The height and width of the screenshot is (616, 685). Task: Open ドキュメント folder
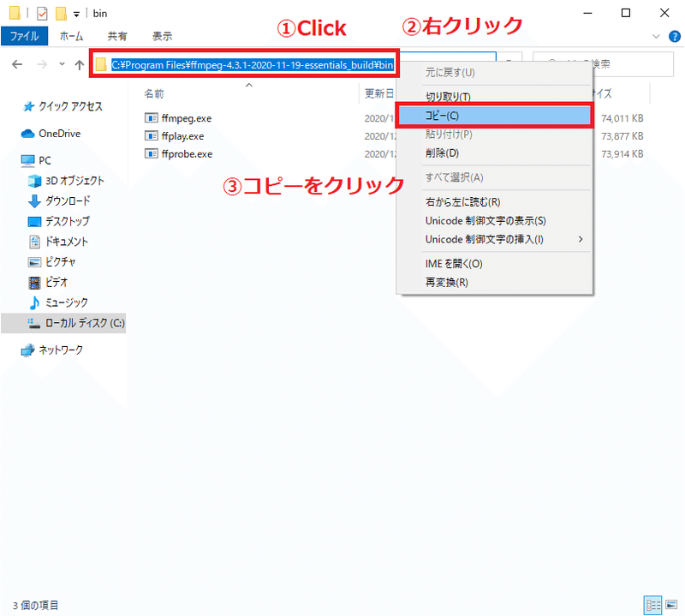pos(67,242)
